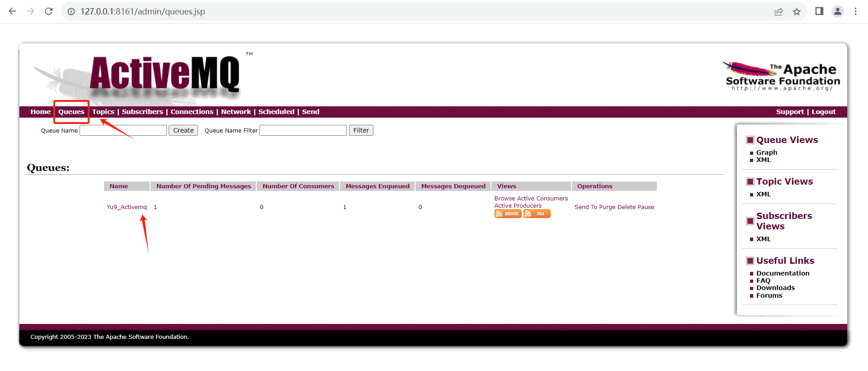View site information icon in address bar
This screenshot has width=868, height=371.
tap(71, 11)
